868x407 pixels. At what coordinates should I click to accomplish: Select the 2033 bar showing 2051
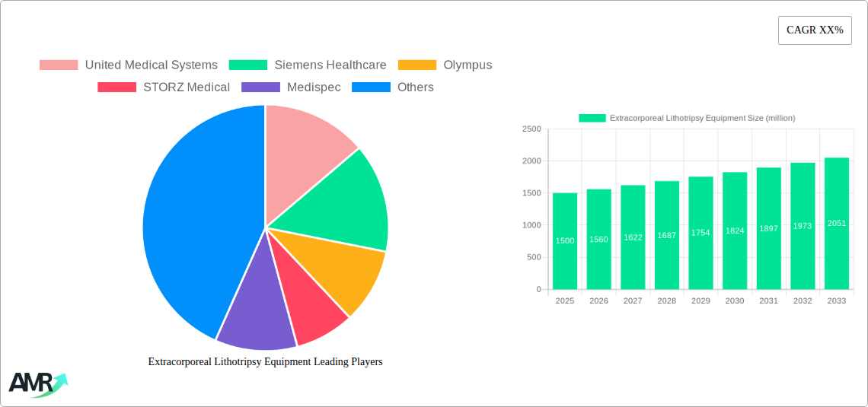click(x=837, y=224)
